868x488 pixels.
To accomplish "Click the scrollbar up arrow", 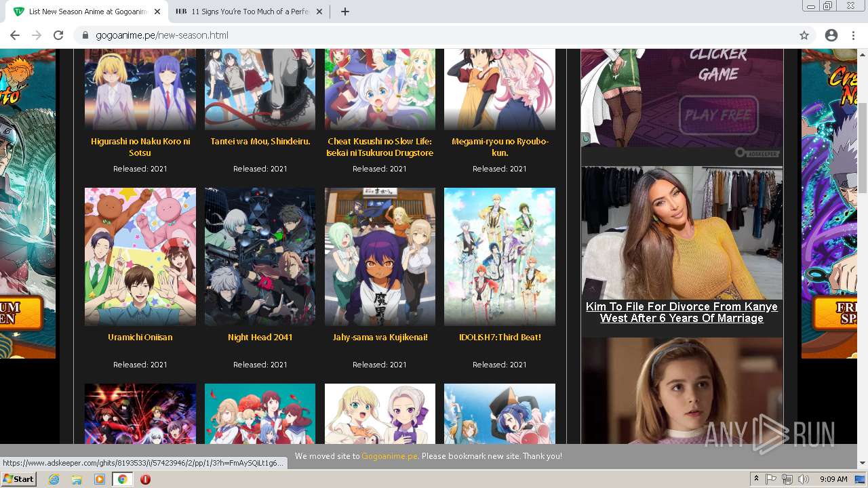I will [863, 54].
